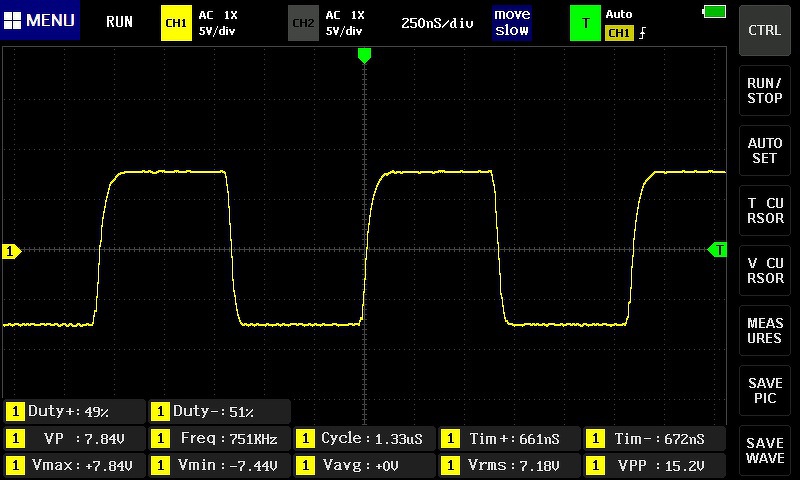
Task: Click the green trigger position marker at top
Action: tap(364, 55)
